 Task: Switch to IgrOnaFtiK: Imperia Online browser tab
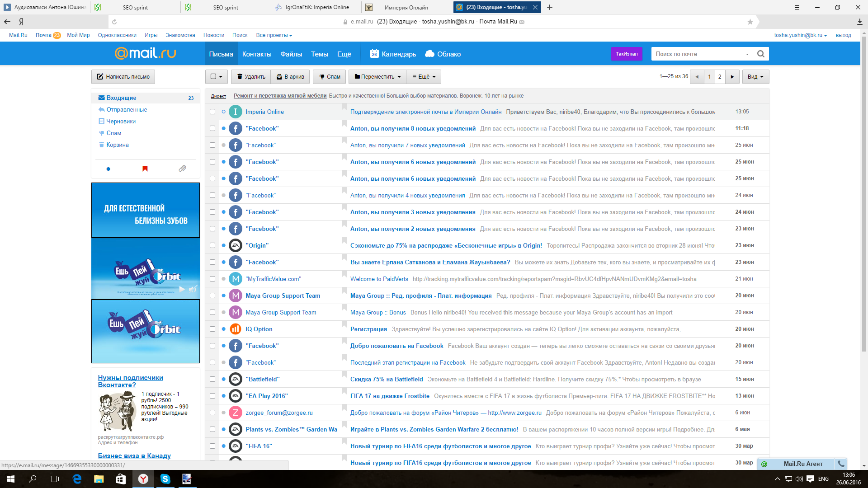pyautogui.click(x=316, y=7)
